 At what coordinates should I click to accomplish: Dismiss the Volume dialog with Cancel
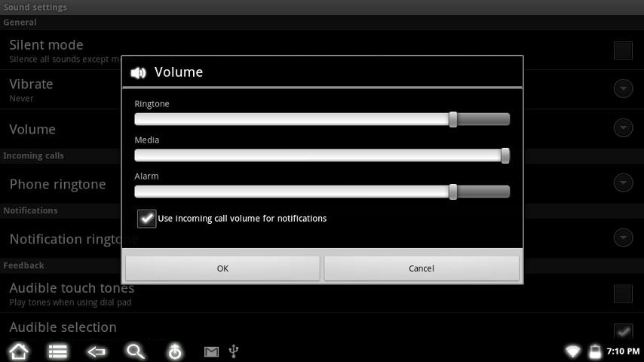click(x=422, y=268)
